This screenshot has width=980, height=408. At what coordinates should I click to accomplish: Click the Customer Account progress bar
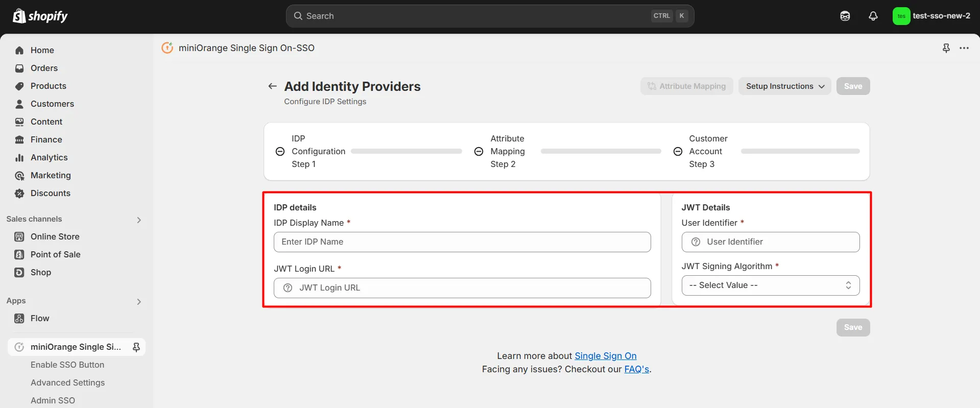click(x=800, y=151)
